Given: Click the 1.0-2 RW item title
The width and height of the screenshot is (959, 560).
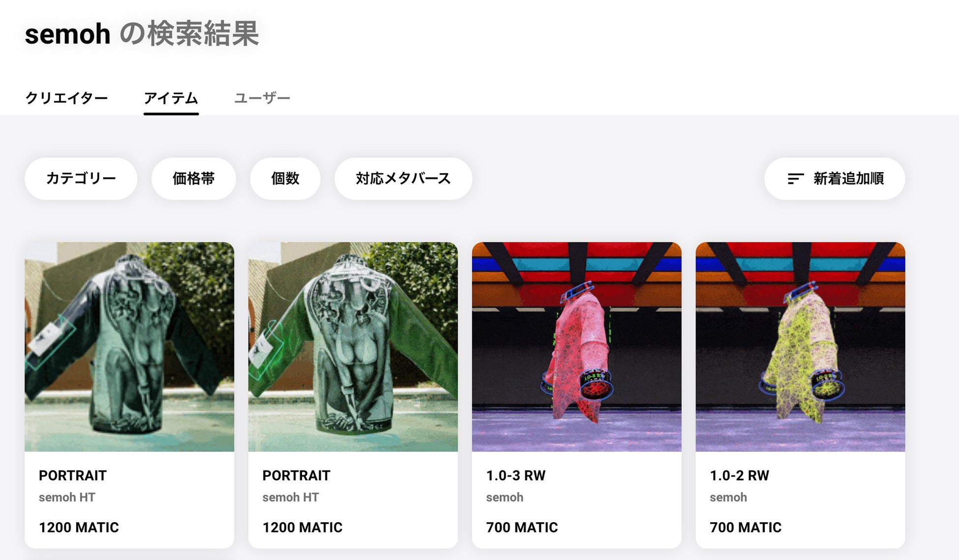Looking at the screenshot, I should [x=740, y=475].
